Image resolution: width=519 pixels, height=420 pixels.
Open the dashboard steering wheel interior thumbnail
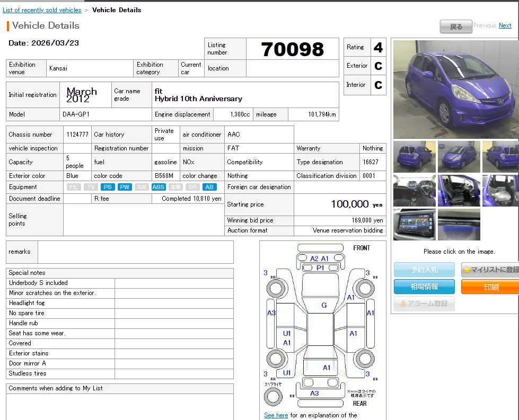click(x=415, y=191)
